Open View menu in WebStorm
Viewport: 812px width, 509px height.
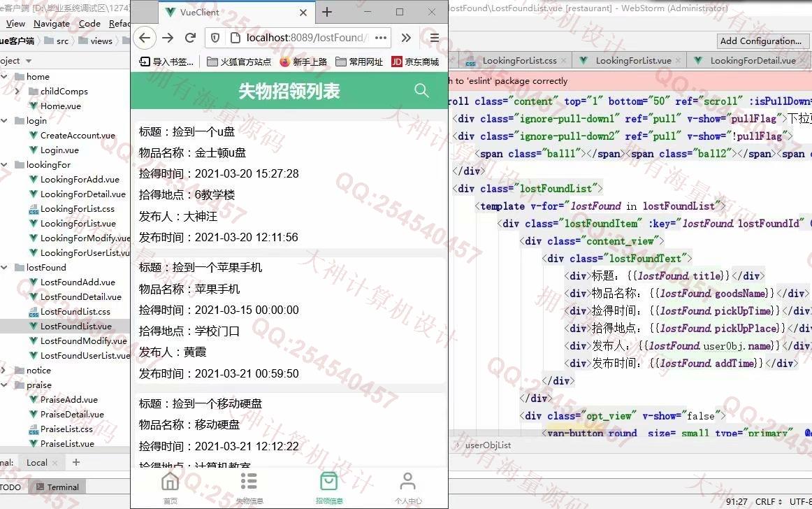[x=15, y=23]
